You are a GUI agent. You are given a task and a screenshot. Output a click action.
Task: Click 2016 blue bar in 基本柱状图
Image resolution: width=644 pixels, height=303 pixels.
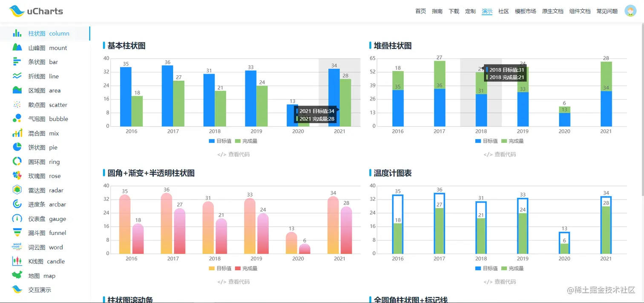[x=126, y=97]
